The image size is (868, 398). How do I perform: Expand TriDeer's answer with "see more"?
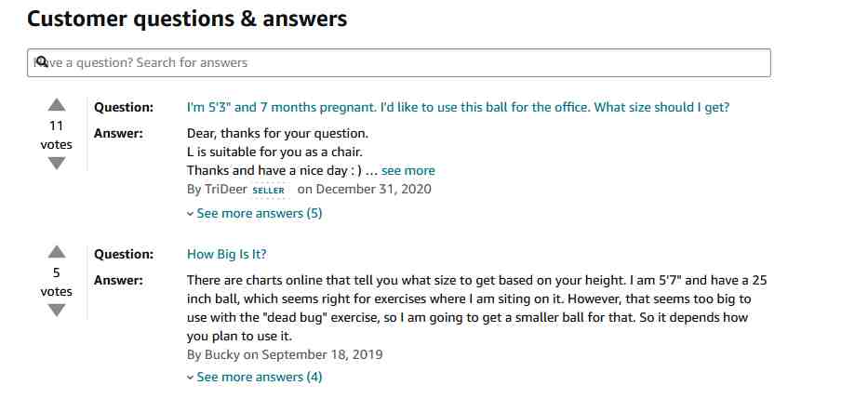click(408, 170)
